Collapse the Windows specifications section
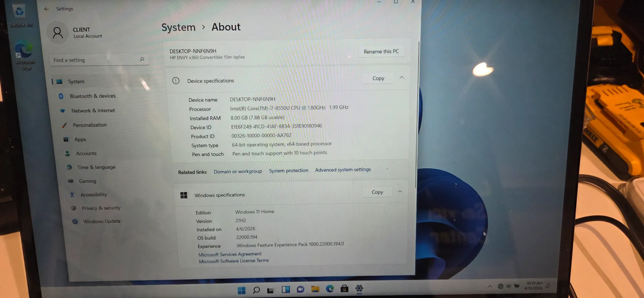644x298 pixels. point(400,191)
